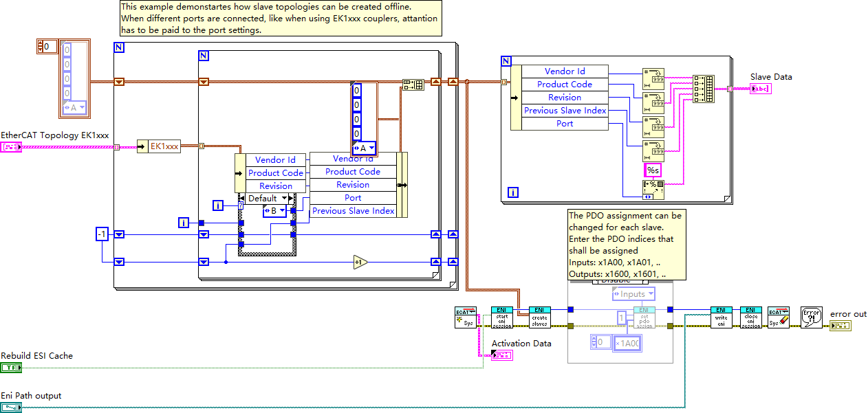The height and width of the screenshot is (413, 868).
Task: Select the ECAT Sys node after close eni session
Action: (779, 317)
